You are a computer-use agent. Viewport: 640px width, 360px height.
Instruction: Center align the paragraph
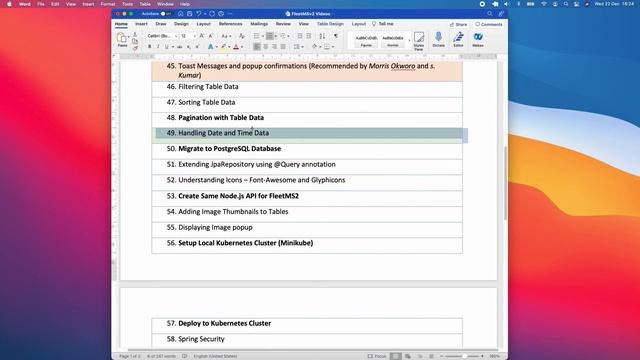(266, 47)
